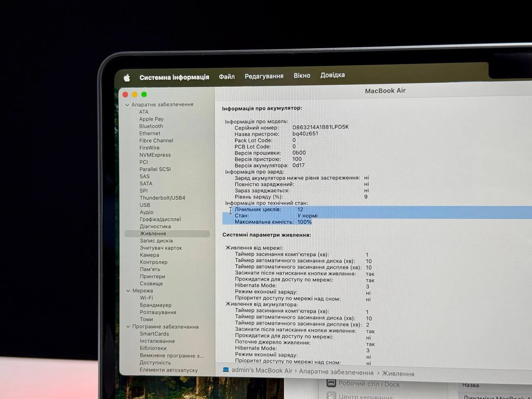Select Wi-Fi in the sidebar
The image size is (532, 399).
coord(146,298)
